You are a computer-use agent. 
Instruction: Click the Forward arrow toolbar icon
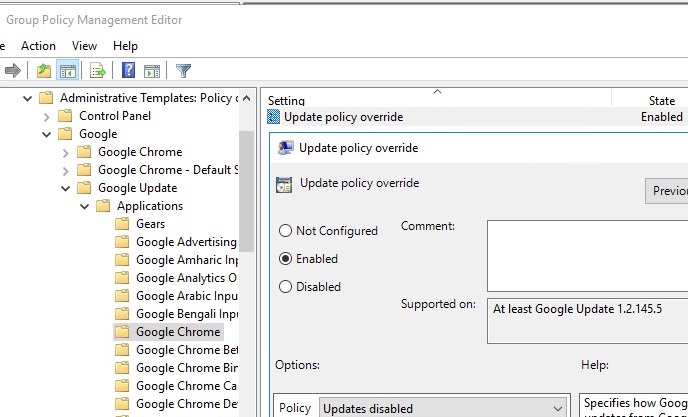(x=13, y=70)
